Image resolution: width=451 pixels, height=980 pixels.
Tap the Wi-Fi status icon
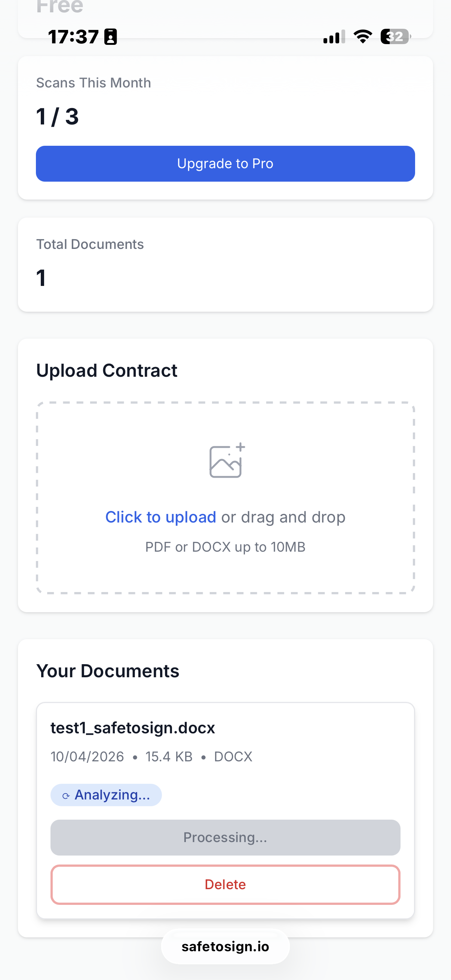[362, 37]
